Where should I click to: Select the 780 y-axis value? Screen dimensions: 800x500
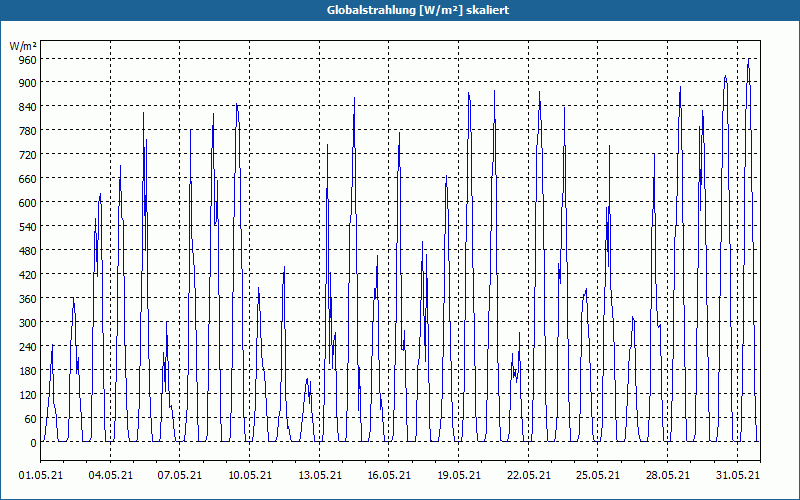(x=28, y=131)
